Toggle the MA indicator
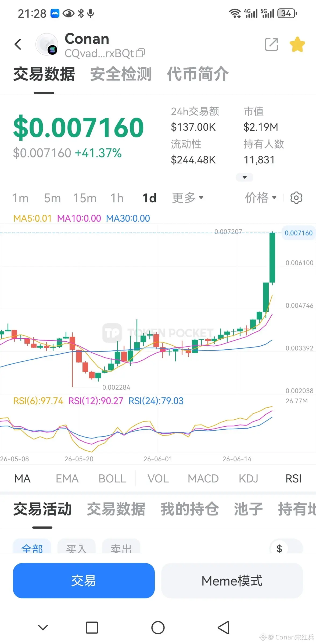This screenshot has height=644, width=316. pos(23,479)
